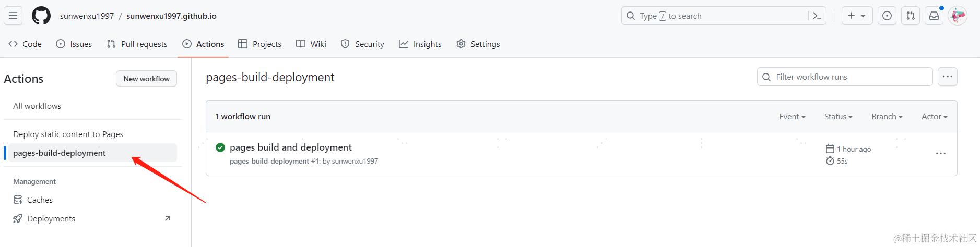Click the GitHub logo icon
Screen dimensions: 980x247
coord(41,16)
